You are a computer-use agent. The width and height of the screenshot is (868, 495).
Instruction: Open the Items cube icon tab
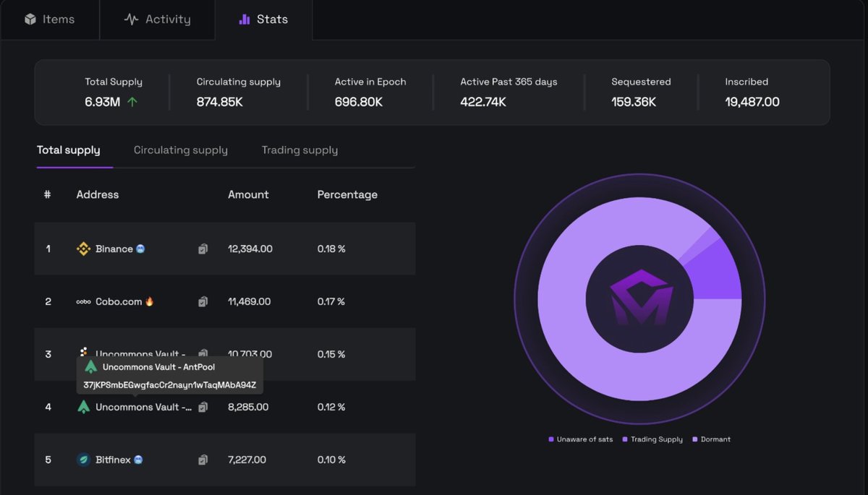tap(30, 20)
